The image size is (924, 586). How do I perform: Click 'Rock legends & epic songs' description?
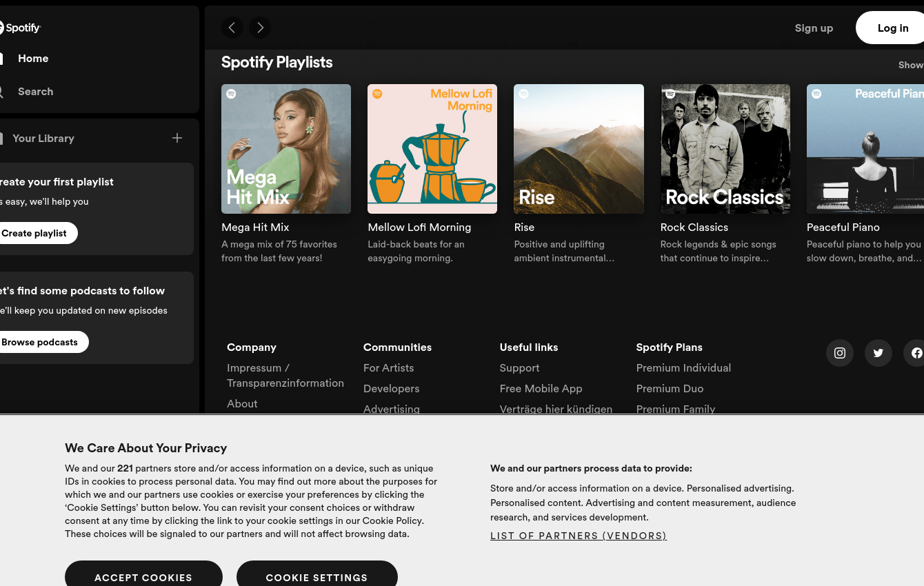coord(719,251)
